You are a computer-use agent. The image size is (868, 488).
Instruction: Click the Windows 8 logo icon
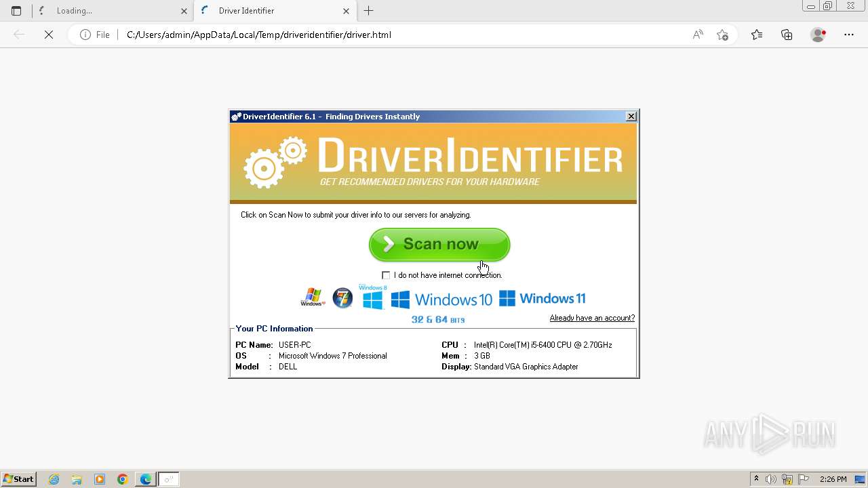tap(372, 298)
